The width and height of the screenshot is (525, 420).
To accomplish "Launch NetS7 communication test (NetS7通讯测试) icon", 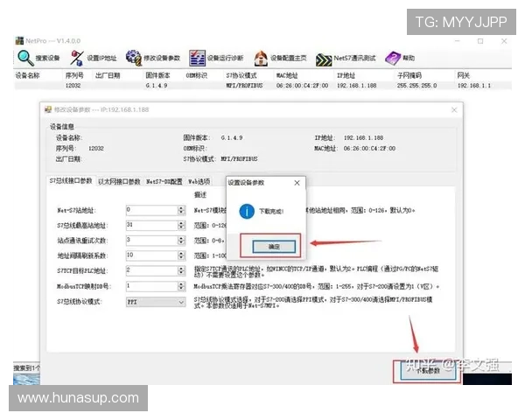I will 324,59.
